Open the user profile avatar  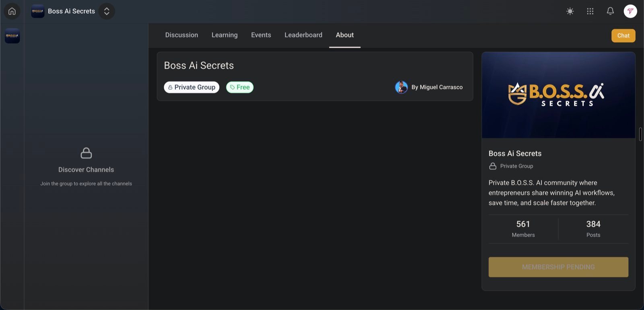click(630, 11)
